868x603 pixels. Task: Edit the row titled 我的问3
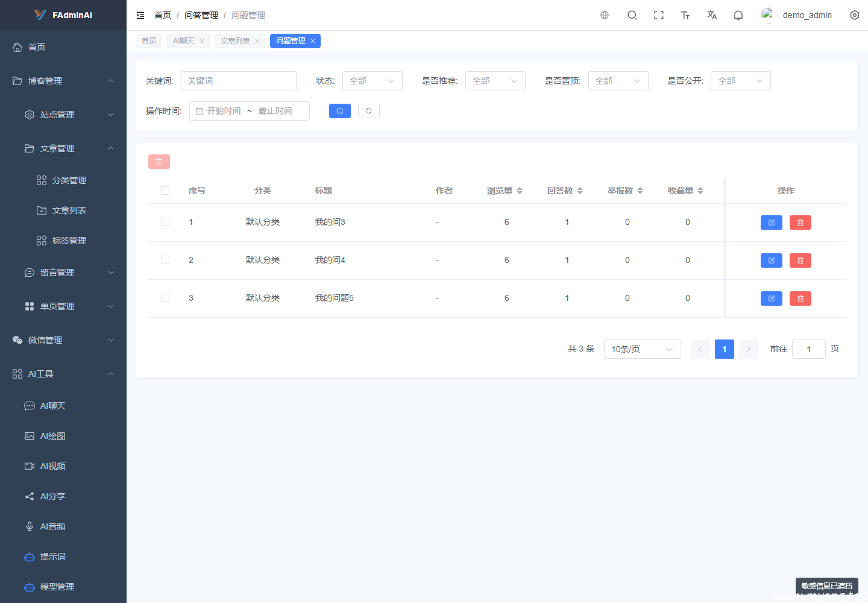coord(772,223)
